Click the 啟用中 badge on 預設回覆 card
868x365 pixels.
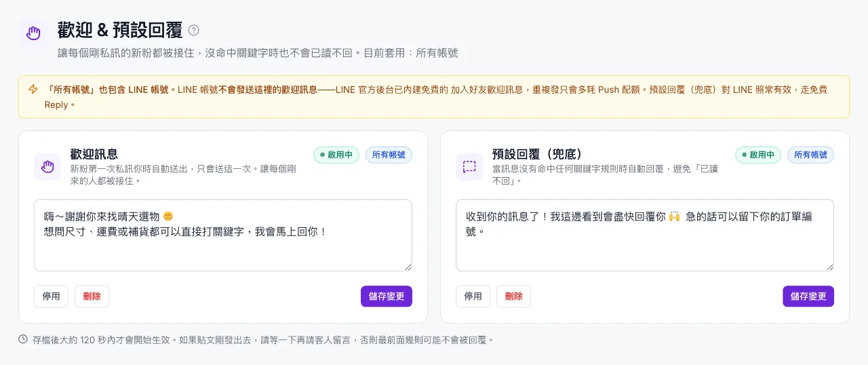point(758,155)
